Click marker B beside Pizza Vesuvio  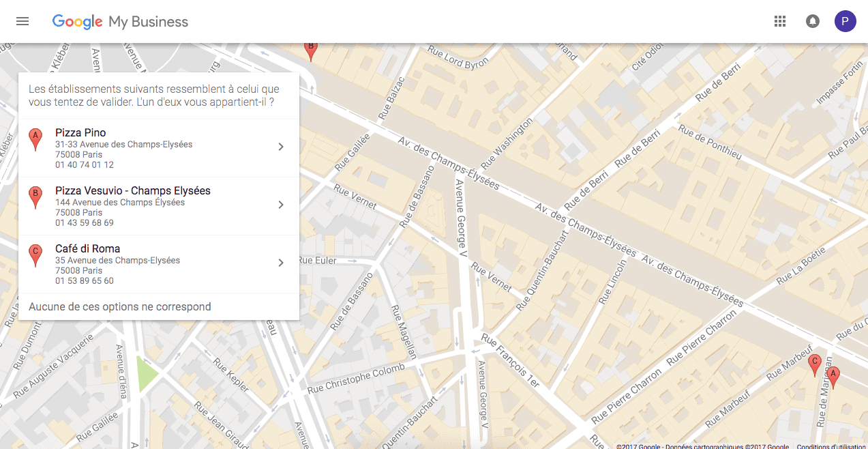coord(35,197)
